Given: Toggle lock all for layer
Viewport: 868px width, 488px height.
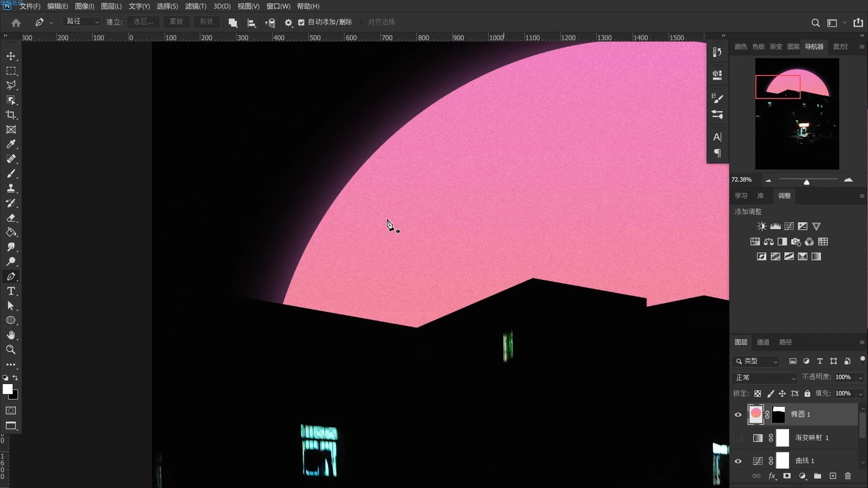Looking at the screenshot, I should pyautogui.click(x=807, y=394).
